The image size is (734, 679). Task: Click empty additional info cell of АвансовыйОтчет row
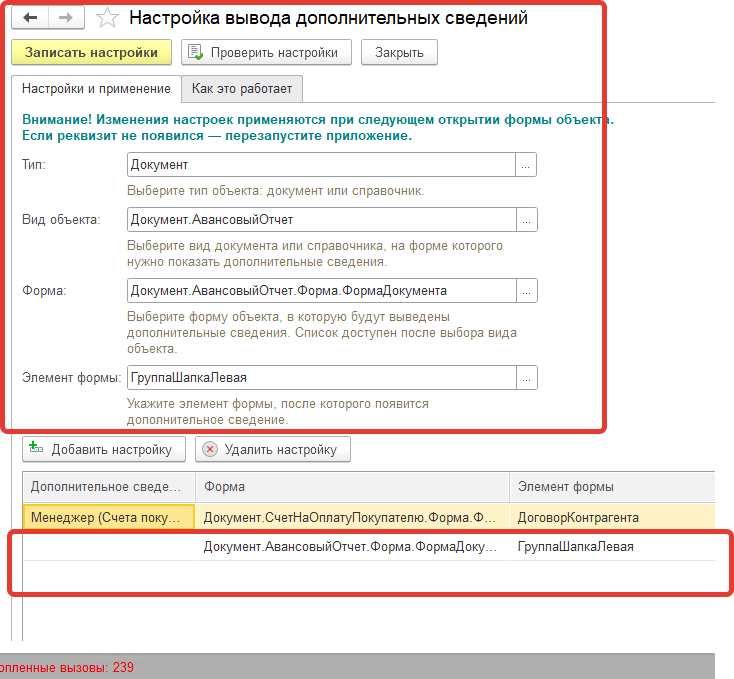[x=109, y=546]
